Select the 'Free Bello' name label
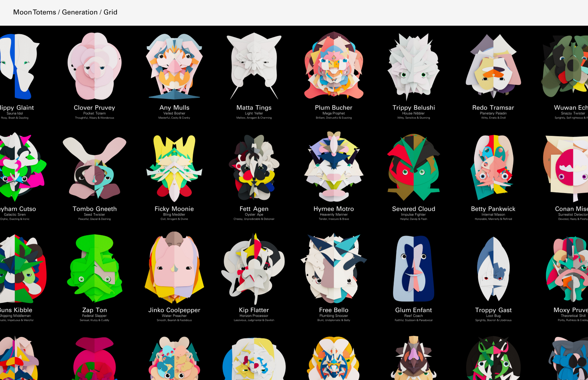 pyautogui.click(x=334, y=310)
